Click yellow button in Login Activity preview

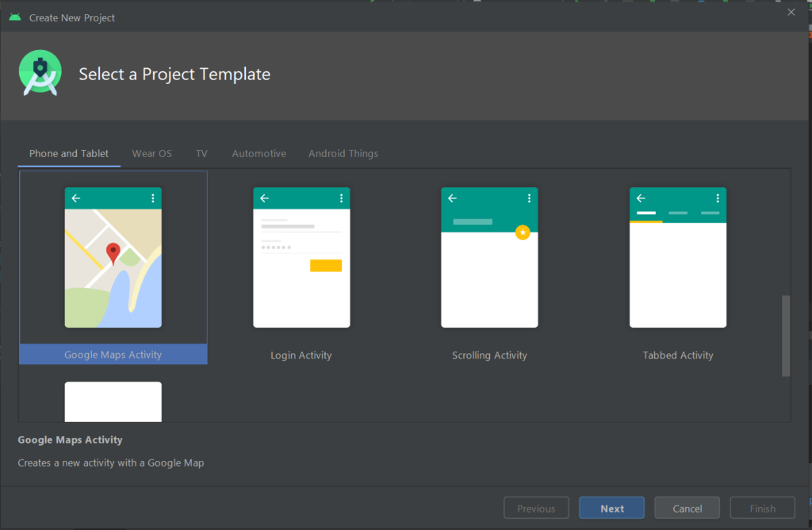coord(325,266)
